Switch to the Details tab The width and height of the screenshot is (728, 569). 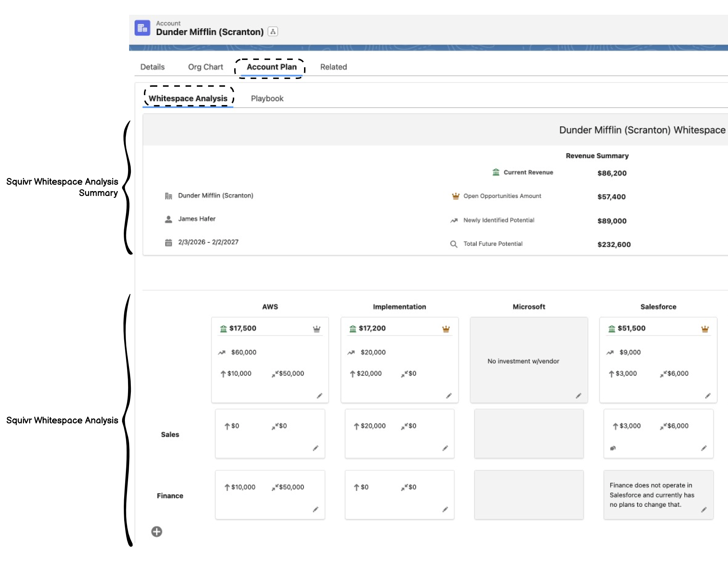click(x=152, y=67)
